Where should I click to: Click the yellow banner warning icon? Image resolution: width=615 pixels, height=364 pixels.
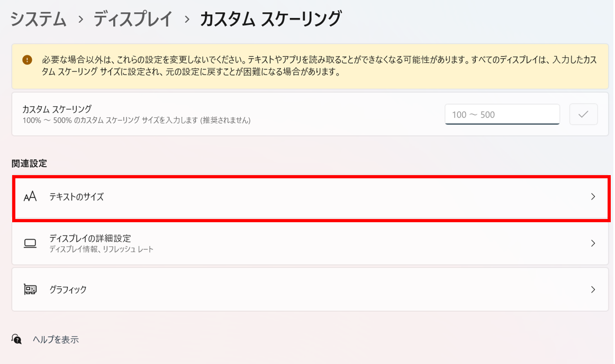[x=28, y=60]
